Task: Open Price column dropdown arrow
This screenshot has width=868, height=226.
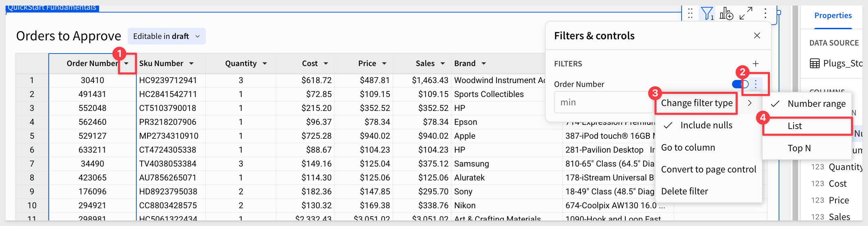Action: (x=384, y=63)
